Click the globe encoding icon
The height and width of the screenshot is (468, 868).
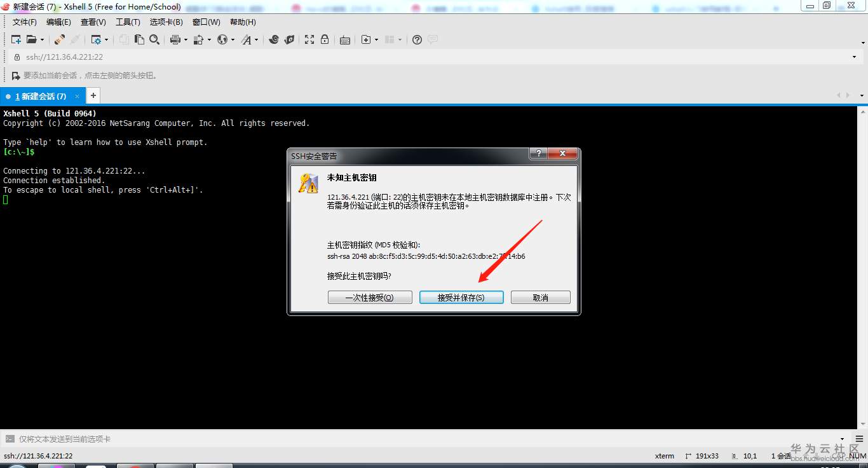coord(222,39)
